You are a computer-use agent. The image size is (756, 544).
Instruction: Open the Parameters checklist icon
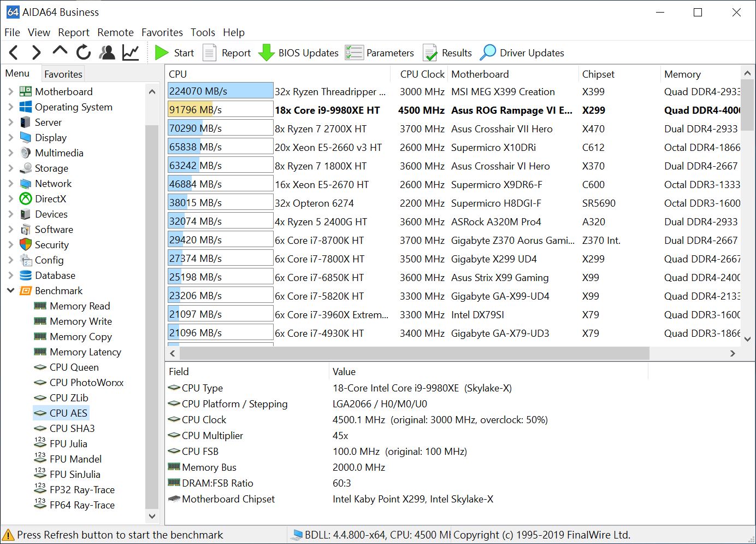(x=354, y=52)
